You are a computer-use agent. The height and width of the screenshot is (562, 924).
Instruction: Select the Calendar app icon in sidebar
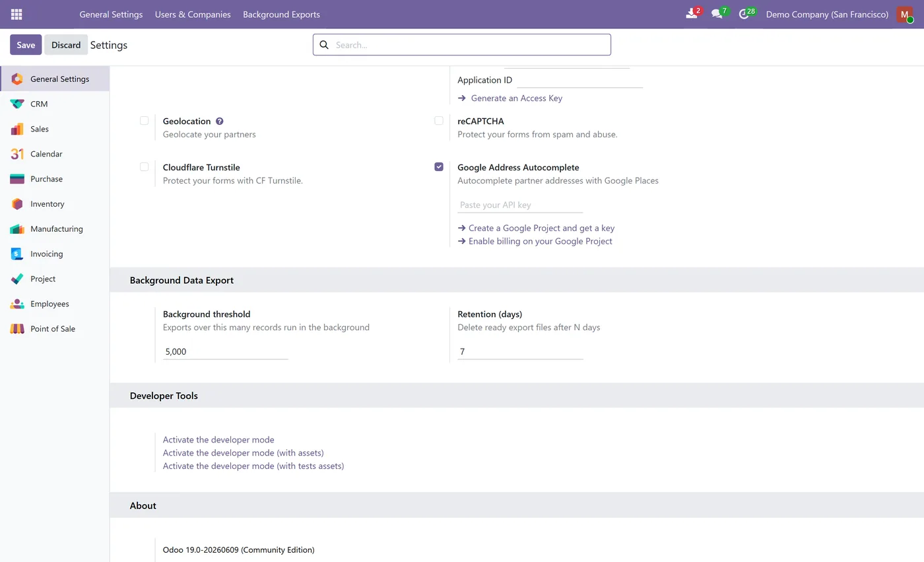click(17, 154)
